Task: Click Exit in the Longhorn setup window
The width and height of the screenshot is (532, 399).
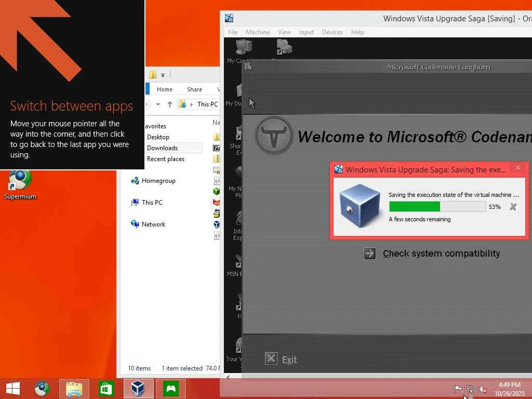Action: tap(289, 360)
